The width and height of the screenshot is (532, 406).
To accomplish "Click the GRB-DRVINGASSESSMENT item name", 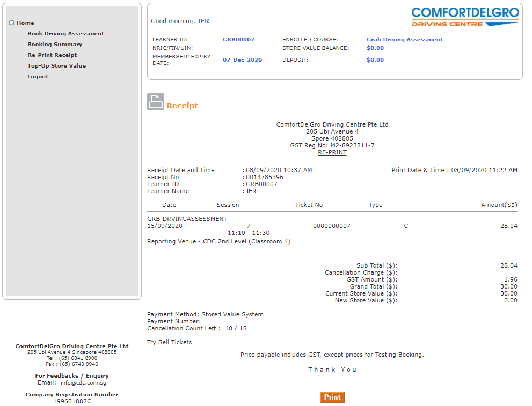I will coord(187,219).
